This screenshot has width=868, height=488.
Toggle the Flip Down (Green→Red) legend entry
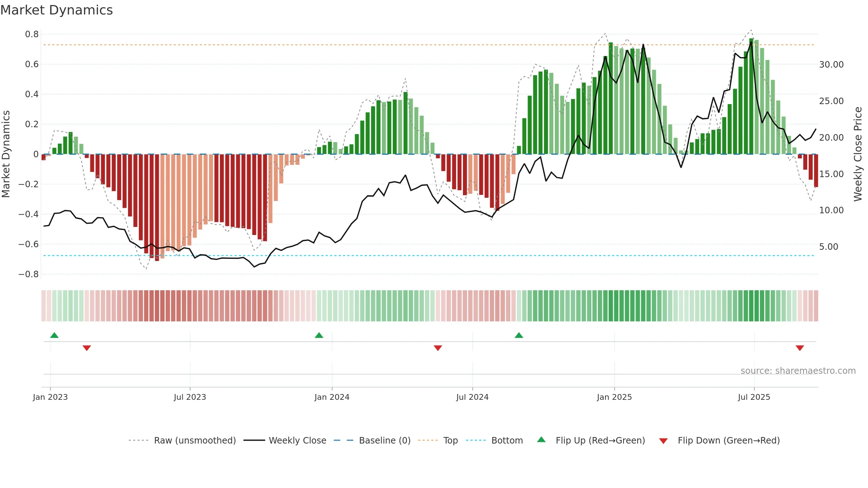(x=719, y=440)
